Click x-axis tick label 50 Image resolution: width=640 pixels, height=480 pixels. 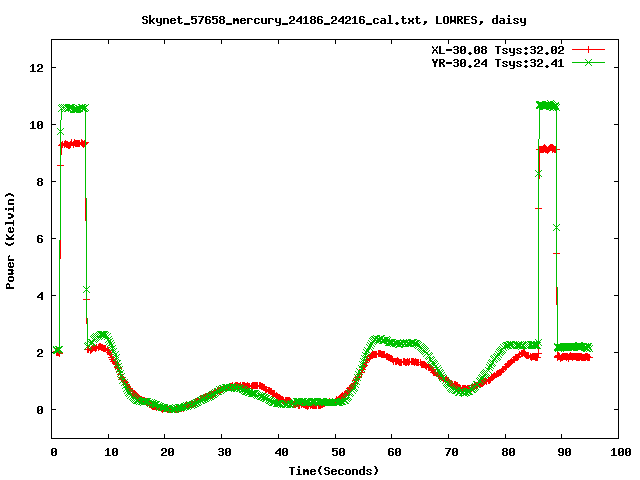click(338, 452)
